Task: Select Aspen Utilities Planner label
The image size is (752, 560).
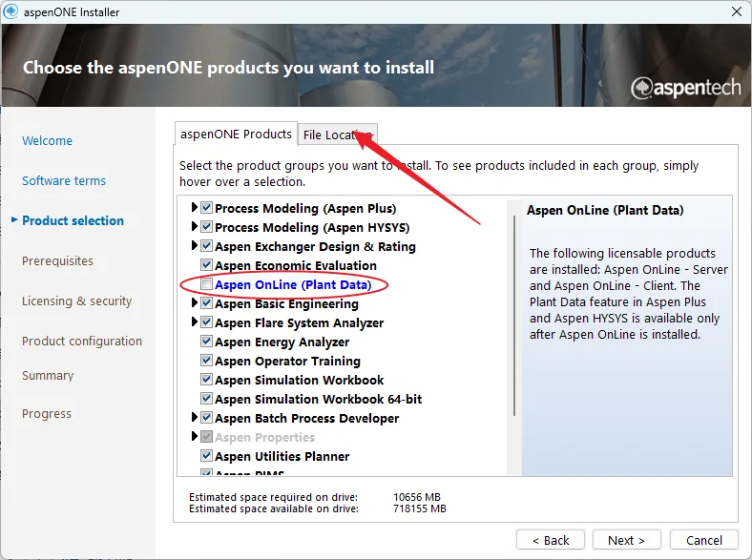Action: [282, 456]
